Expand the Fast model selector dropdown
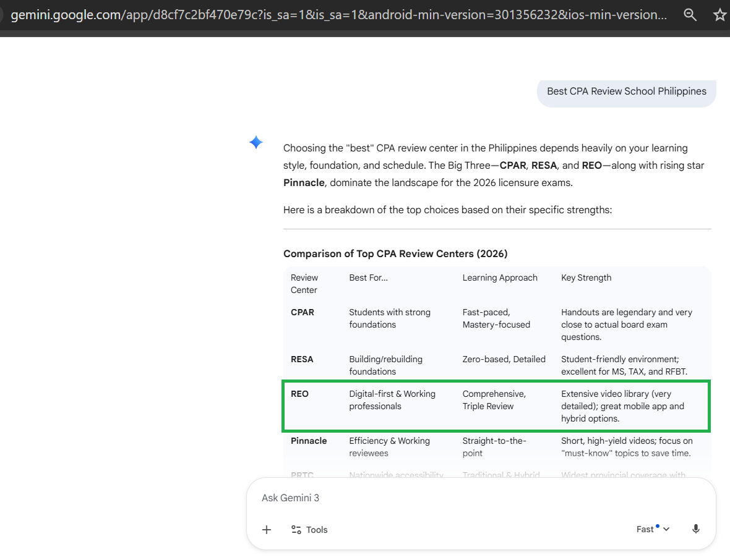730x560 pixels. (x=653, y=529)
